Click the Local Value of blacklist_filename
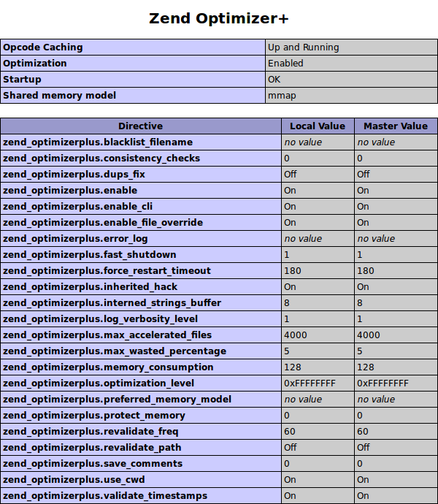The height and width of the screenshot is (504, 438). point(303,142)
